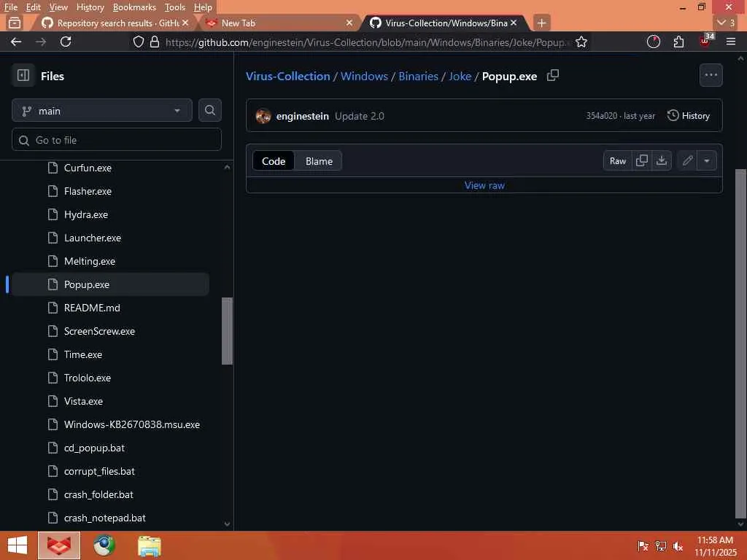Open the Tools menu
This screenshot has width=747, height=560.
point(175,7)
